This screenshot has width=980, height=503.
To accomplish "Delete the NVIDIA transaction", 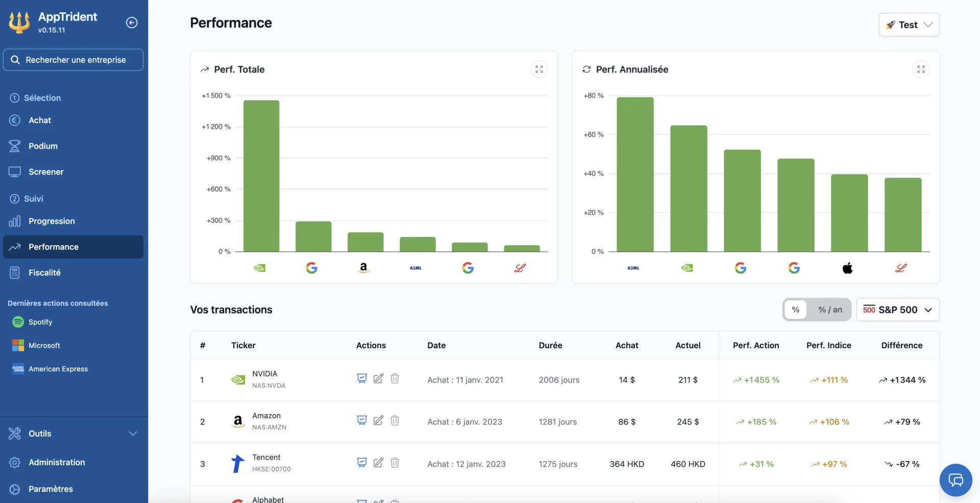I will [x=395, y=378].
